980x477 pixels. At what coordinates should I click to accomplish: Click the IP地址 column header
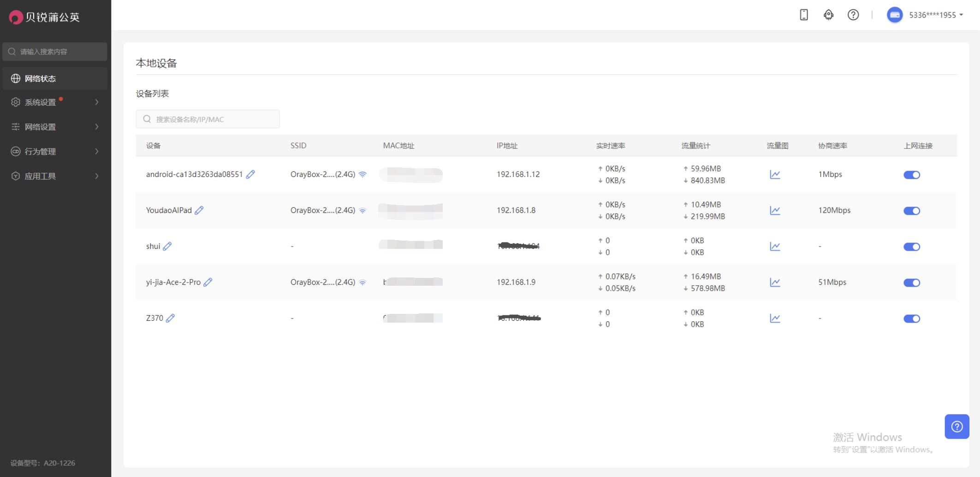pos(507,146)
